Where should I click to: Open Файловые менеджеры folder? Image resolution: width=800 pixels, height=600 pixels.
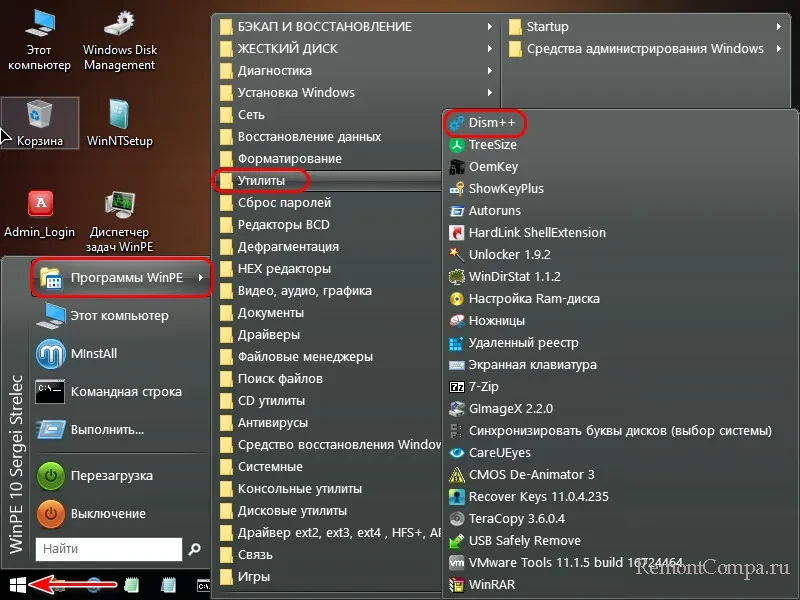328,357
